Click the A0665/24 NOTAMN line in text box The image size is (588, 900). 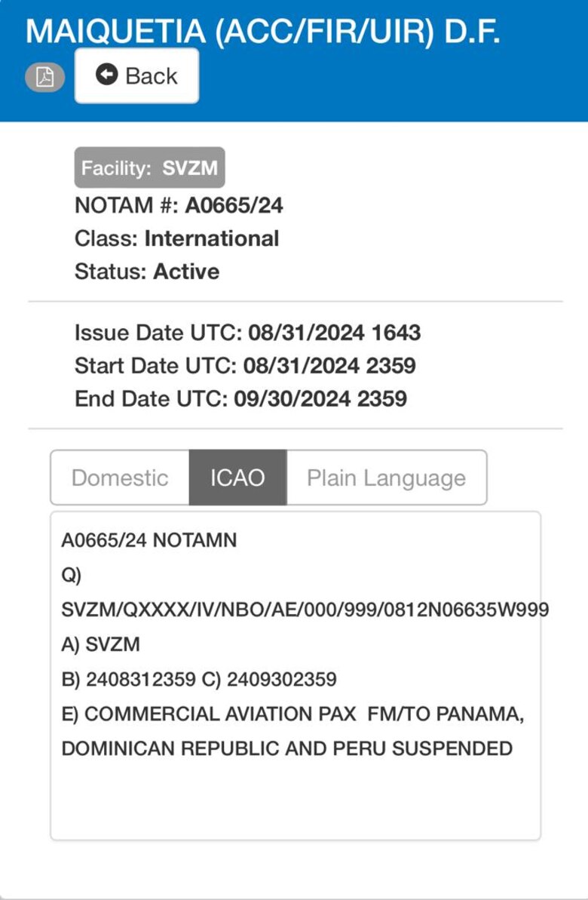[149, 540]
